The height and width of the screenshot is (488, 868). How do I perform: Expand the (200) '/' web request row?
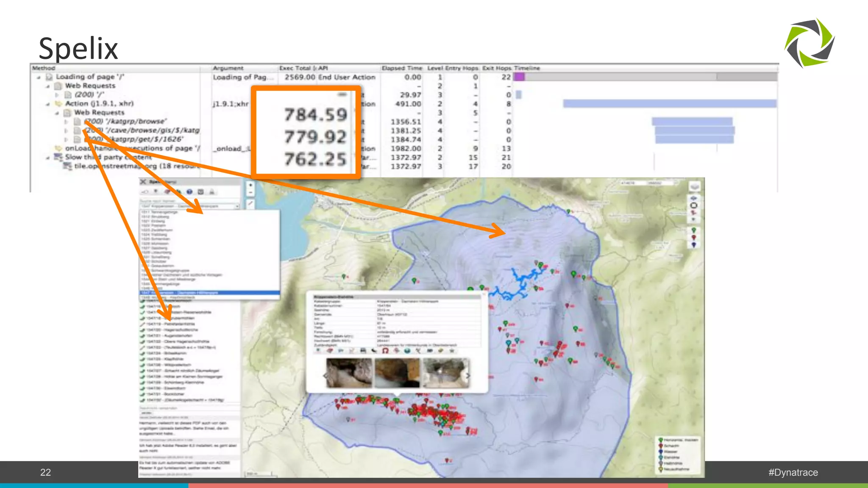[57, 95]
